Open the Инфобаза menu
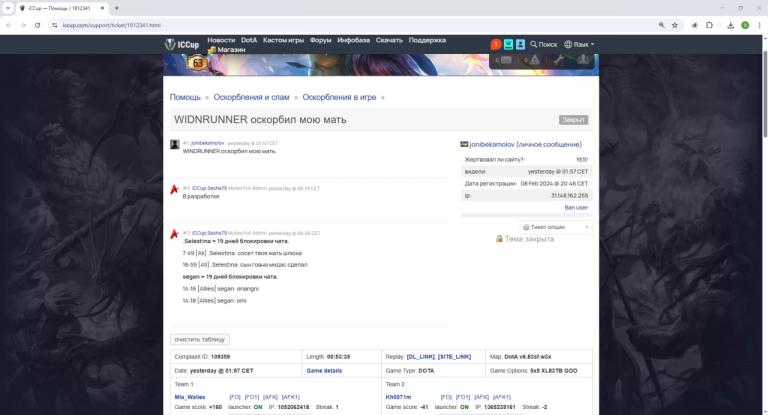Viewport: 768px width, 415px height. 353,40
